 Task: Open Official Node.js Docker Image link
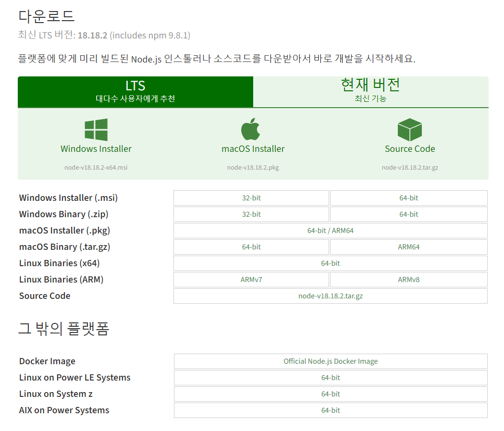[331, 361]
